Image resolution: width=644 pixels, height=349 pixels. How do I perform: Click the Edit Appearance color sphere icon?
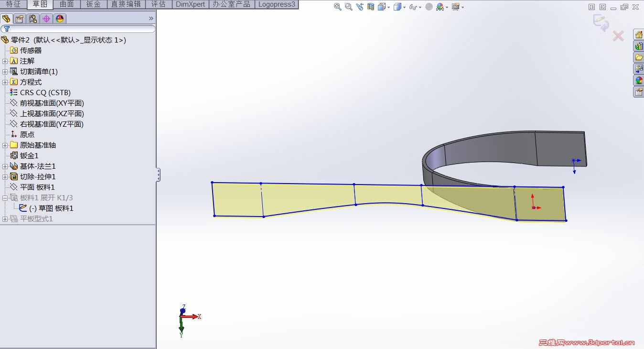[x=429, y=7]
